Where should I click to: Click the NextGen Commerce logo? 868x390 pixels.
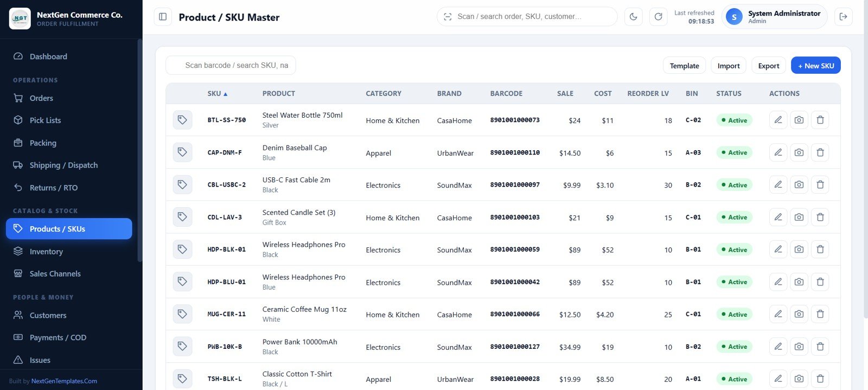tap(20, 18)
